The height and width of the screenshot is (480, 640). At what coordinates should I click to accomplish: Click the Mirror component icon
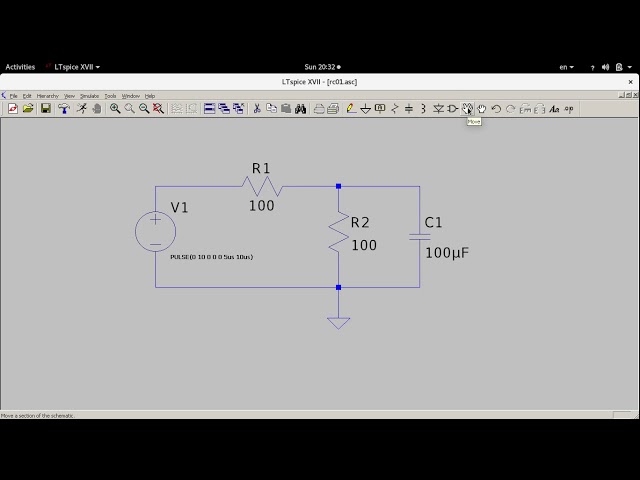tap(540, 109)
